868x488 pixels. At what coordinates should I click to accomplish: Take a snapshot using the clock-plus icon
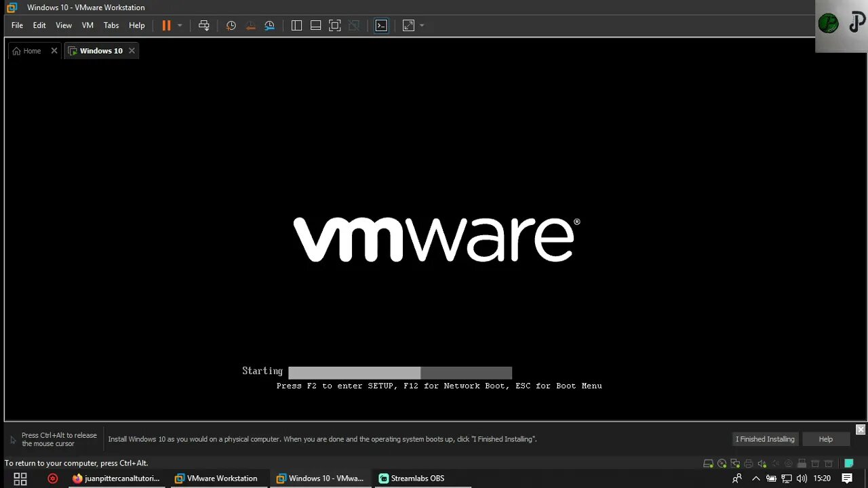(x=231, y=25)
